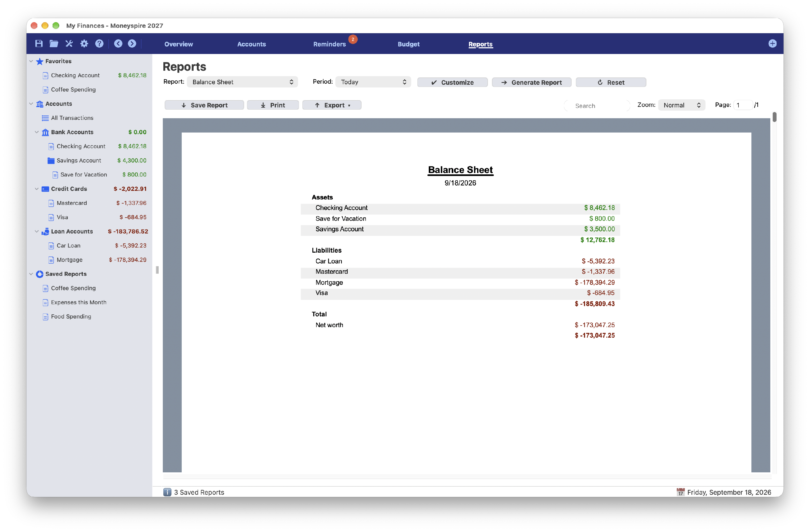810x532 pixels.
Task: Click the Mastercard document icon
Action: [x=51, y=203]
